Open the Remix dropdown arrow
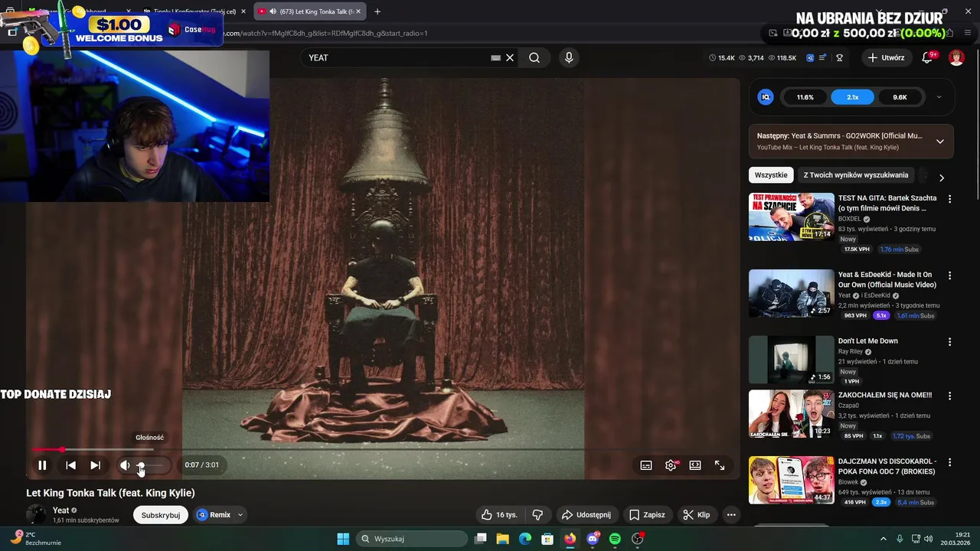980x551 pixels. (240, 515)
